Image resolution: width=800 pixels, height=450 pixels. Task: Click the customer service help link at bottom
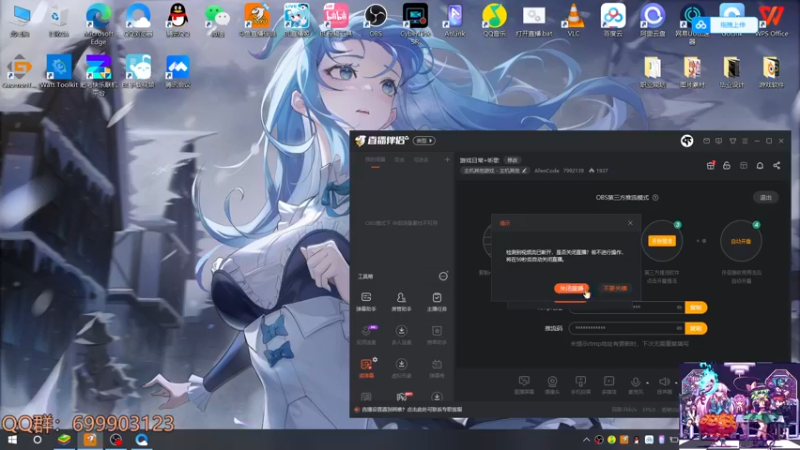[412, 409]
